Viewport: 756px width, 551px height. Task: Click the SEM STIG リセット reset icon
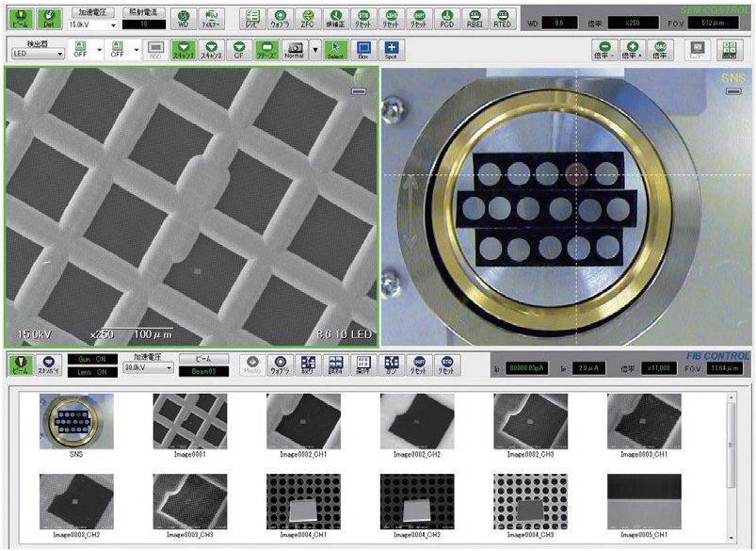tap(363, 19)
